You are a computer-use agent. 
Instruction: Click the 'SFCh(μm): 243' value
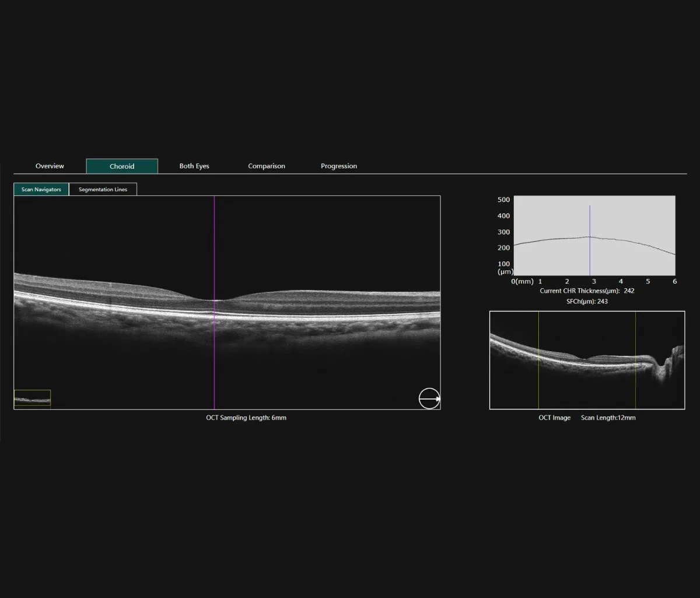point(587,302)
